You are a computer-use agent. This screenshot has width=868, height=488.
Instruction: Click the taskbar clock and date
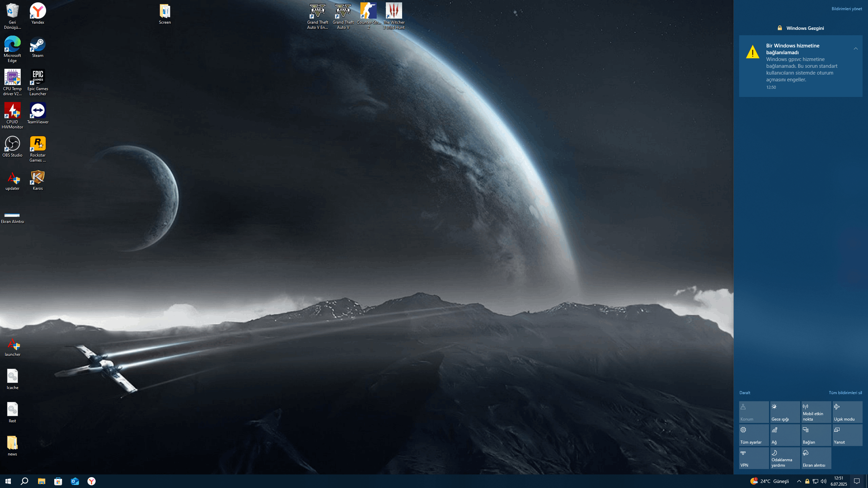tap(839, 481)
